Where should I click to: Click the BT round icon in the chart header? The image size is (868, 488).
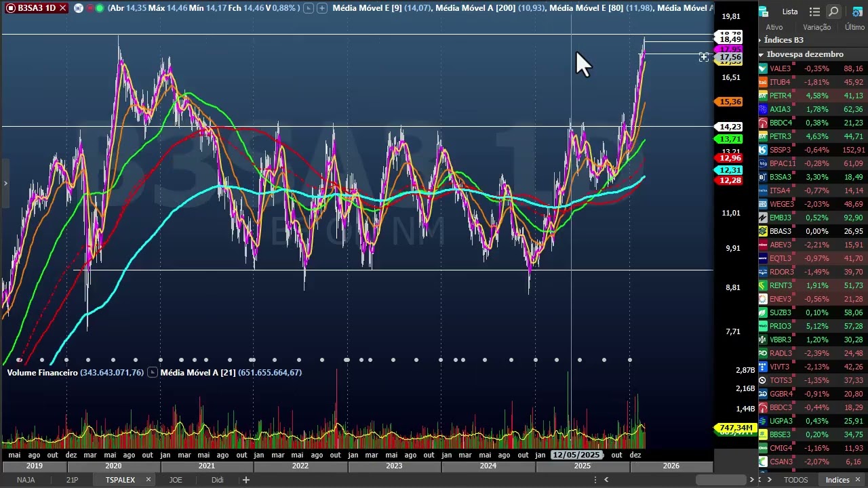[79, 8]
